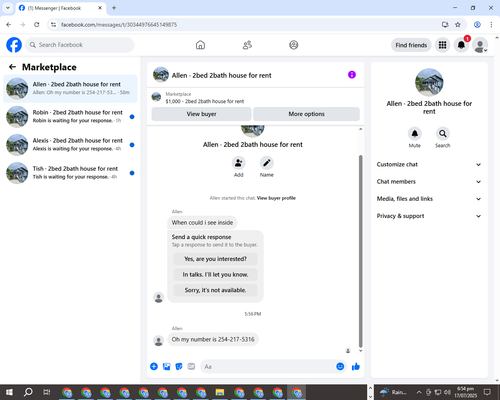Click the Name pencil edit icon

(267, 163)
